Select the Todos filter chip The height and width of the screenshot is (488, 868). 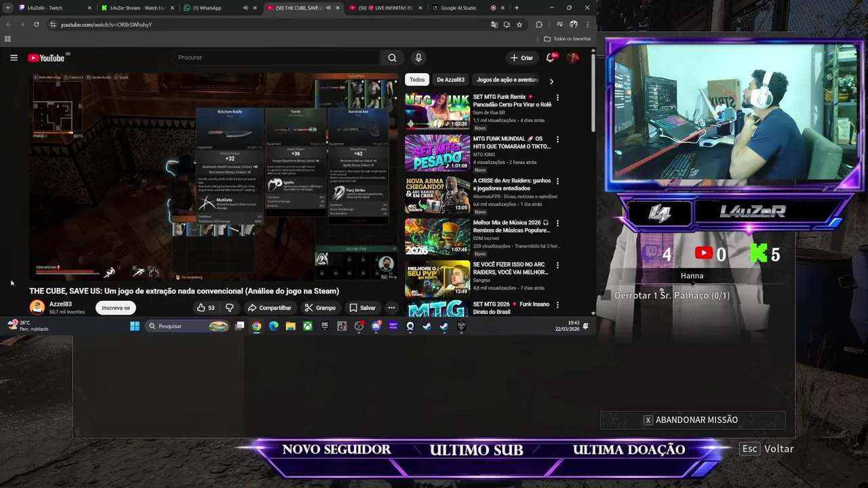(417, 79)
